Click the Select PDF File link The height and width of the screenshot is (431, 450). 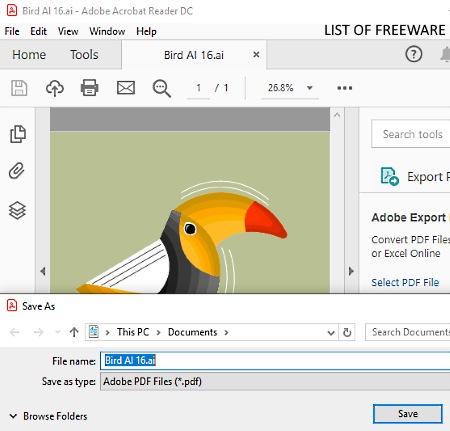tap(405, 282)
